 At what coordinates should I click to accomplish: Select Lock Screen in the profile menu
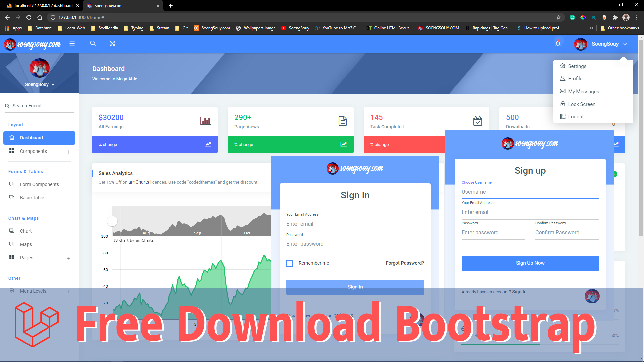[581, 104]
